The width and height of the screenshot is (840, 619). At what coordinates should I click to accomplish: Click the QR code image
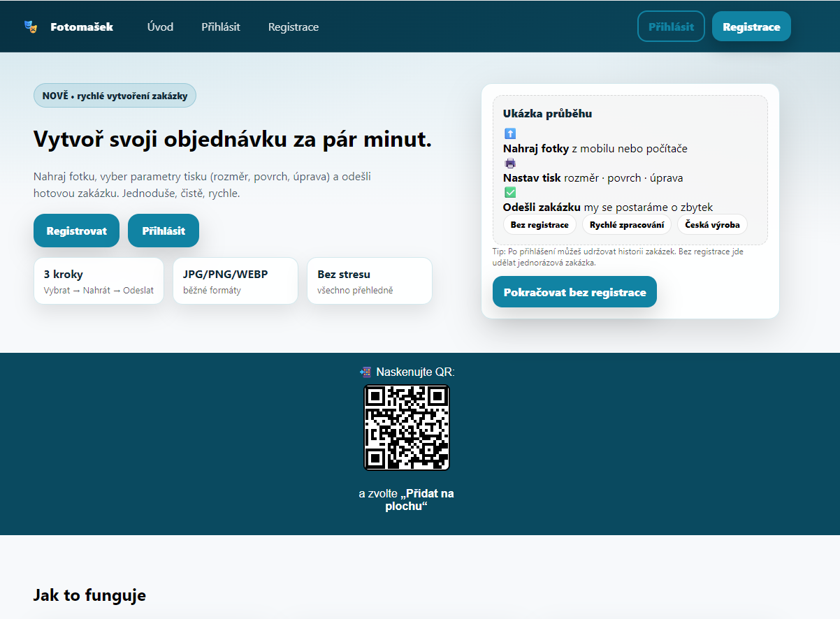406,427
